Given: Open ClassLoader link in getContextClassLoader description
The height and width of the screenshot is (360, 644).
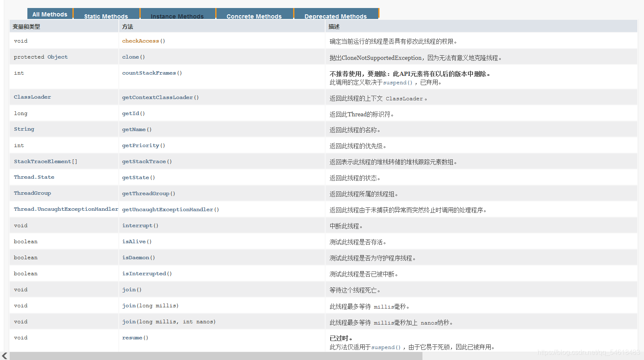Looking at the screenshot, I should click(x=404, y=99).
